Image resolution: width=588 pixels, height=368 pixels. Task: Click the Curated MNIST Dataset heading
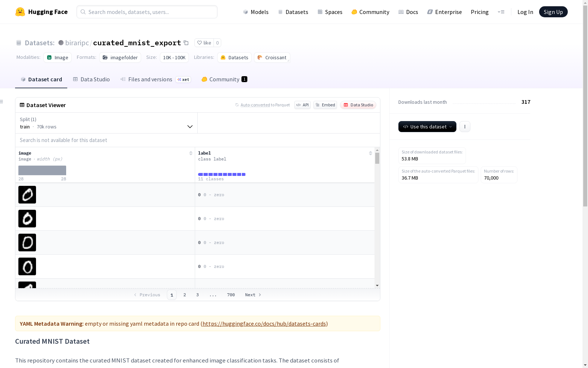[52, 341]
